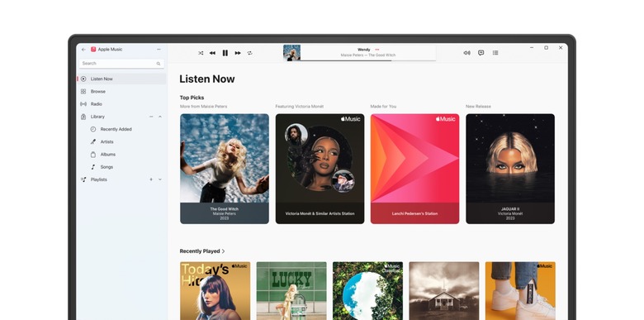Open the Library edit menu (three dots)
Image resolution: width=644 pixels, height=320 pixels.
coord(151,117)
